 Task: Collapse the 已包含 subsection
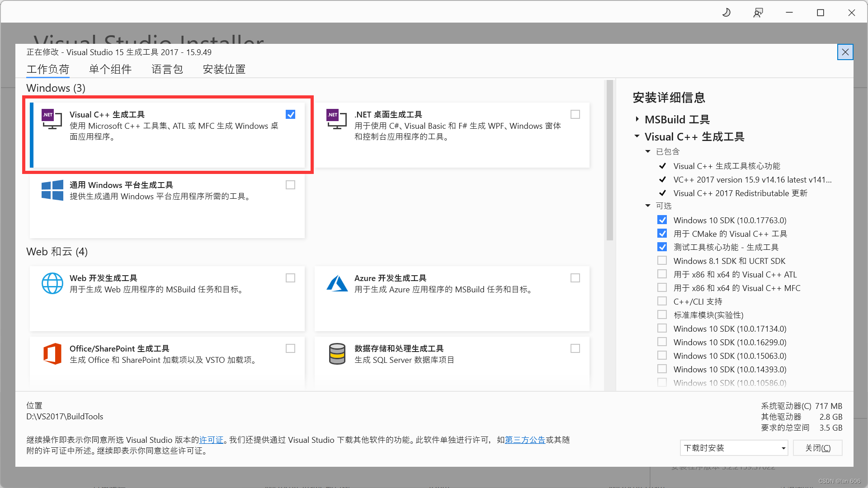pos(648,151)
